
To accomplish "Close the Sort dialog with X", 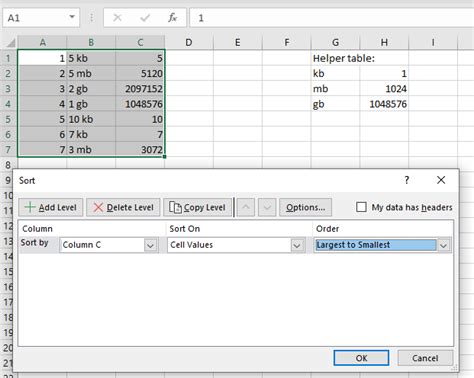I will click(441, 180).
